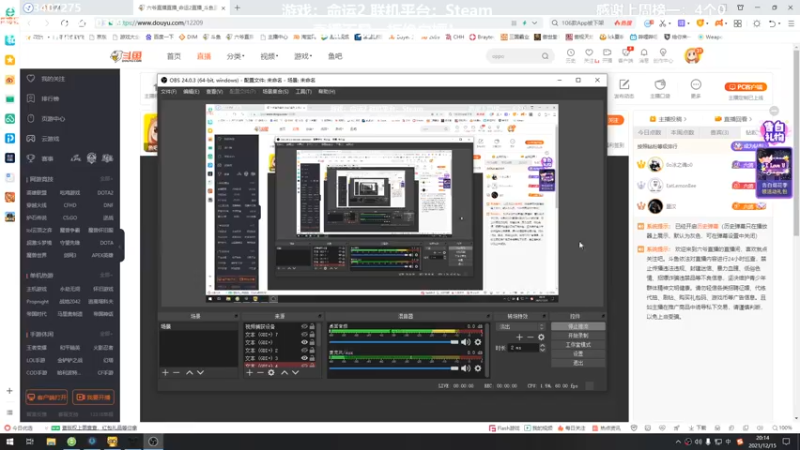
Task: Open the Douyu 开播 icon in header
Action: pos(607,55)
